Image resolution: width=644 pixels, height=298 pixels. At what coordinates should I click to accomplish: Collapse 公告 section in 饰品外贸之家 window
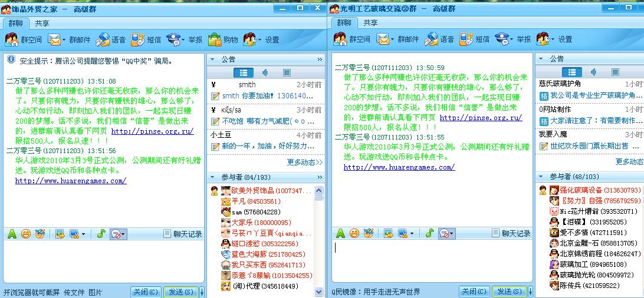[212, 59]
